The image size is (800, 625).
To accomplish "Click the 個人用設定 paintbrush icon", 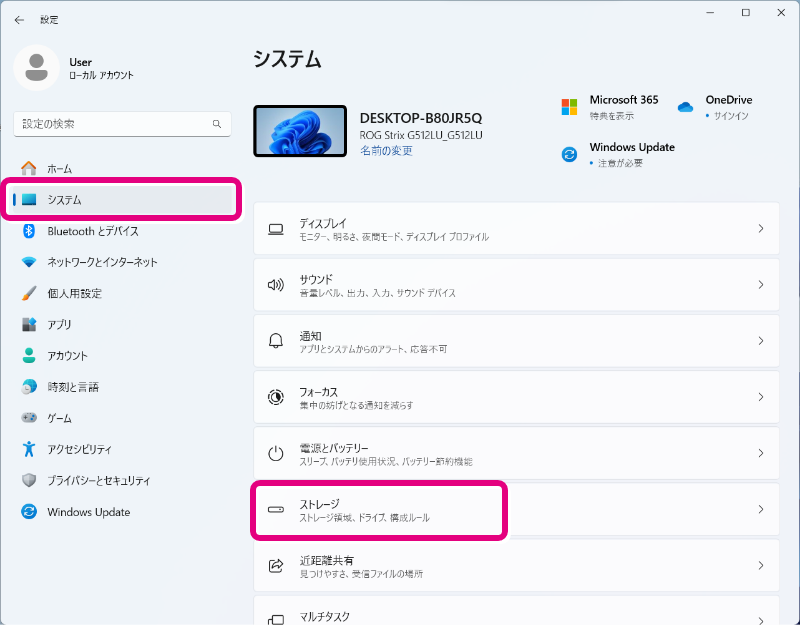I will (29, 293).
